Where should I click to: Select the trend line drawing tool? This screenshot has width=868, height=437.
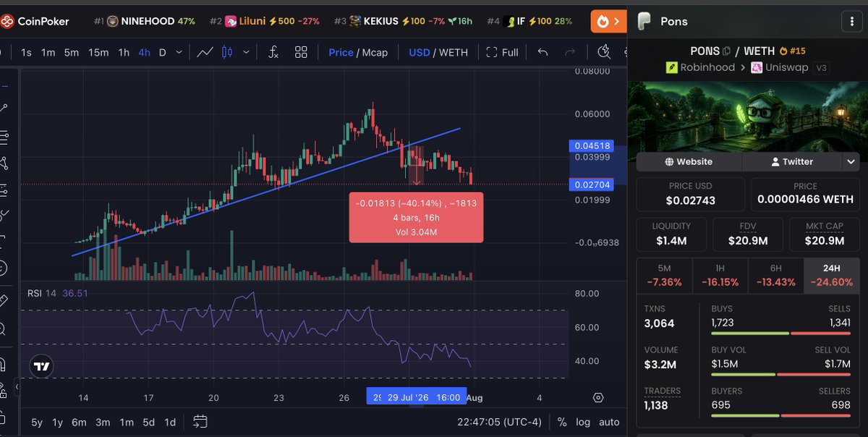[4, 108]
